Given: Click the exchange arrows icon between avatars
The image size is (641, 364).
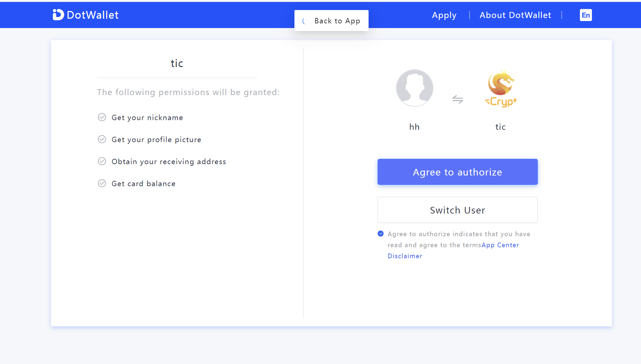Looking at the screenshot, I should tap(457, 99).
